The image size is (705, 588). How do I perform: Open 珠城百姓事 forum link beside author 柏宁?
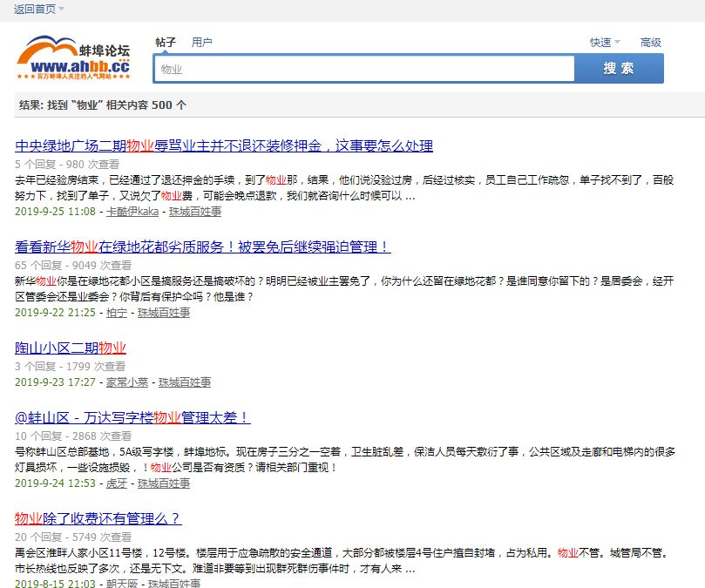click(x=164, y=313)
